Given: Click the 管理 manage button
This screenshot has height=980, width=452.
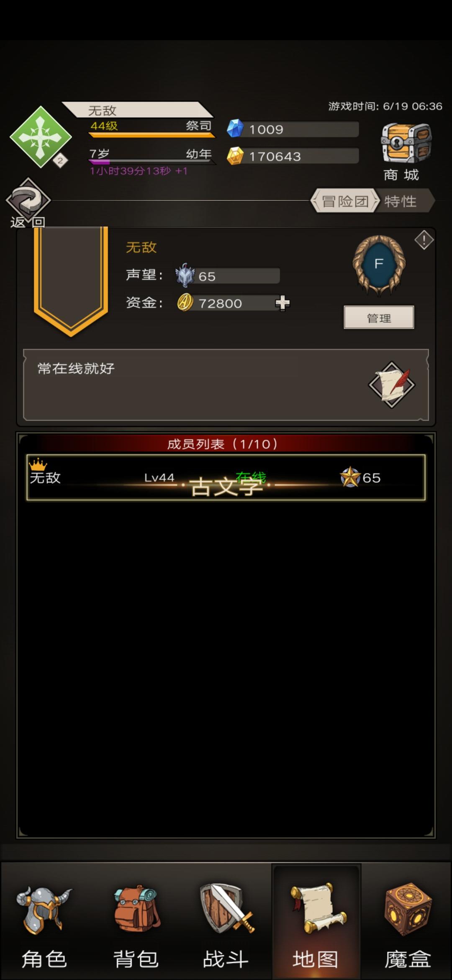Looking at the screenshot, I should (x=379, y=317).
